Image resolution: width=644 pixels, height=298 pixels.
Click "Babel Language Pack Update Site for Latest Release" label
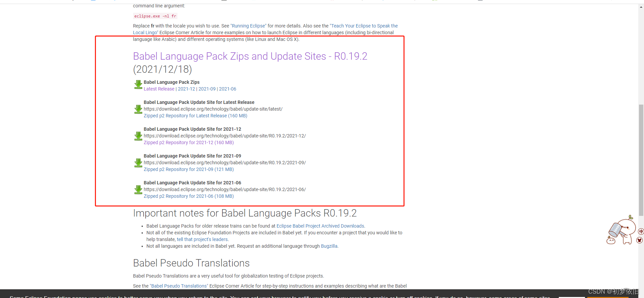199,102
